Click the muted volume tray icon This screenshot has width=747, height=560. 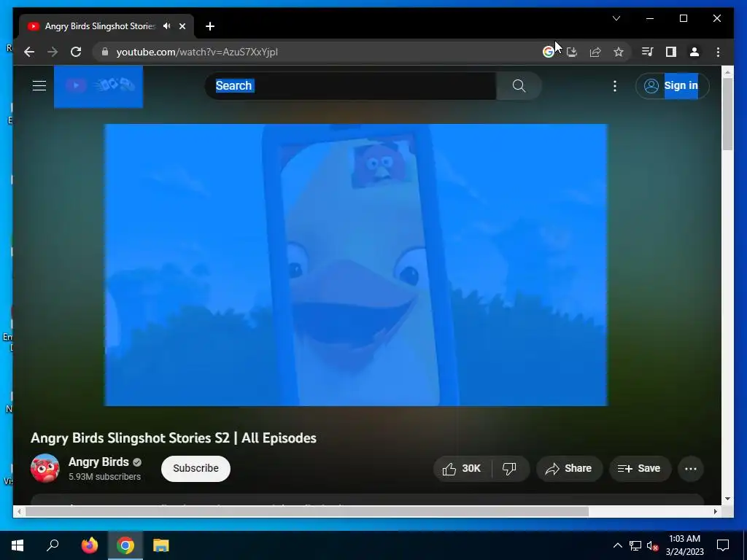[652, 545]
